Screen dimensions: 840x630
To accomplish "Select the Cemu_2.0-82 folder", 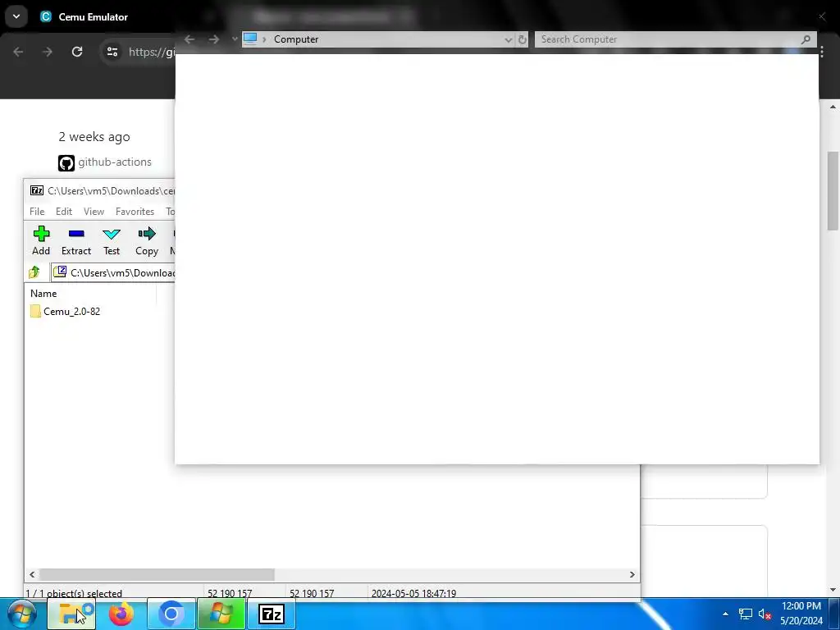I will (66, 311).
